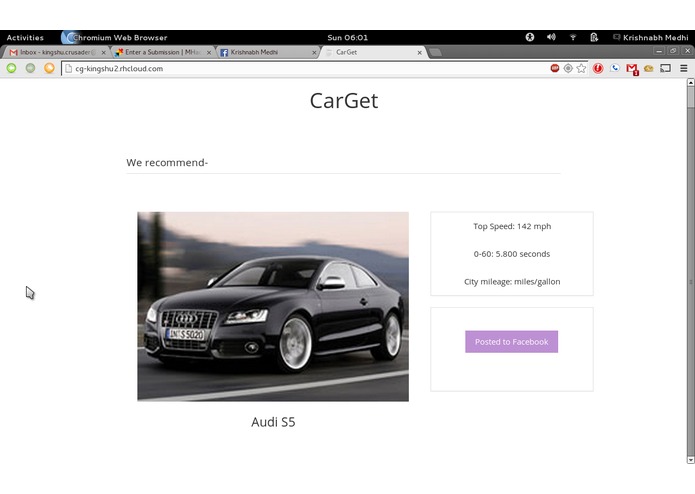Minimize the Chromium window
The height and width of the screenshot is (494, 695).
tap(659, 51)
